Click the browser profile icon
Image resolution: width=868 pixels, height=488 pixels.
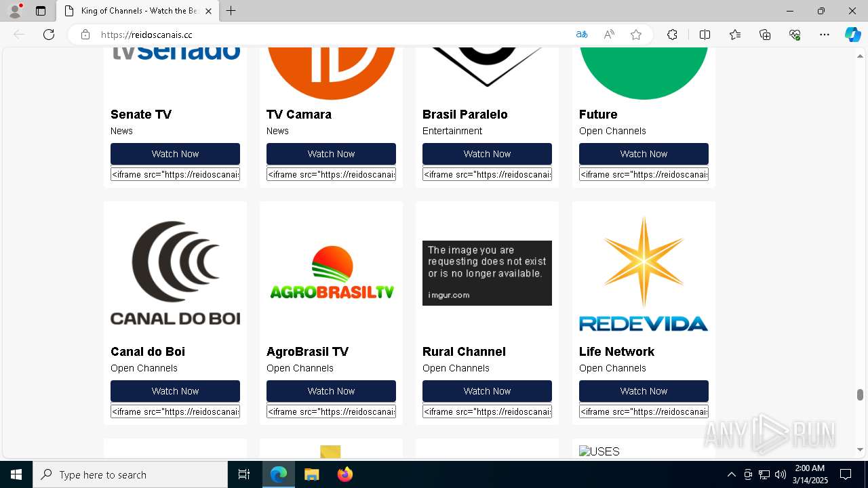tap(15, 11)
